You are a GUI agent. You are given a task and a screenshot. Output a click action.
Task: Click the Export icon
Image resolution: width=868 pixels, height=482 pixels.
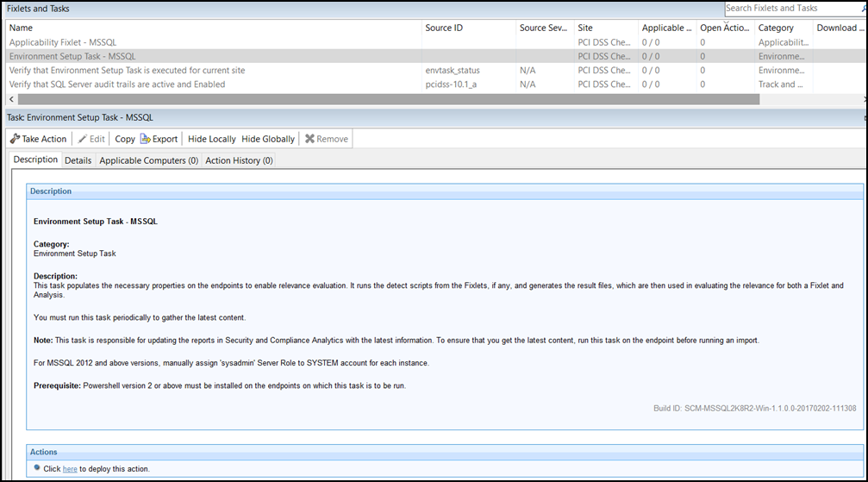point(145,139)
